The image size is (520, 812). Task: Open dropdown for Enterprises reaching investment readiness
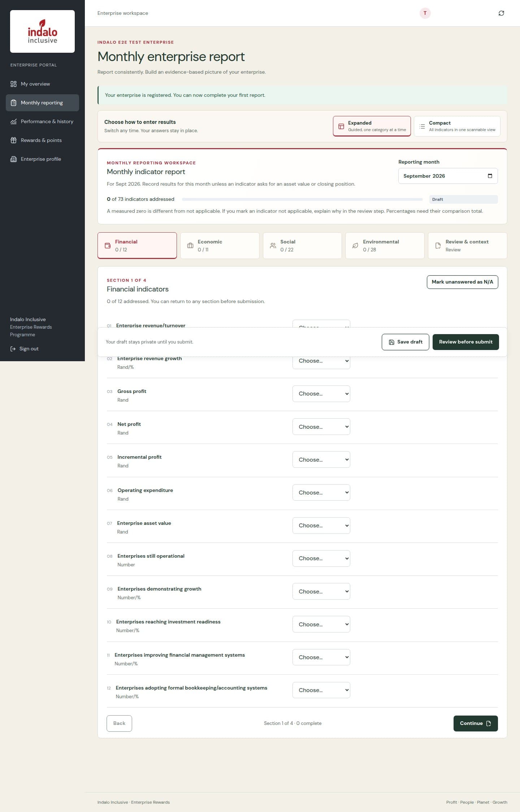point(321,624)
